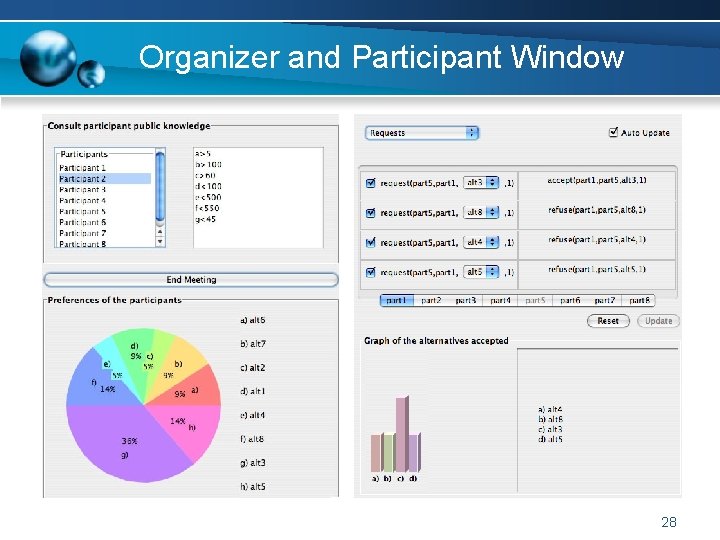Switch to the part8 tab

point(639,300)
